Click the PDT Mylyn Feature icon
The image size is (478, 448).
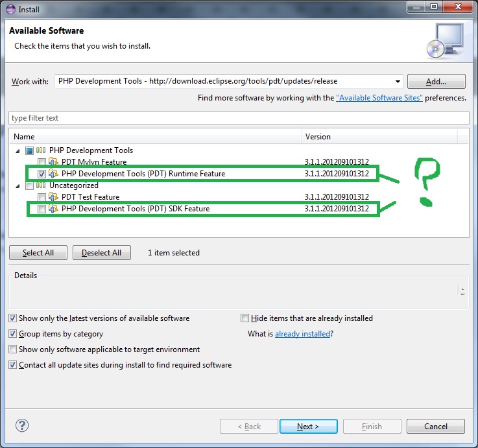pyautogui.click(x=53, y=161)
